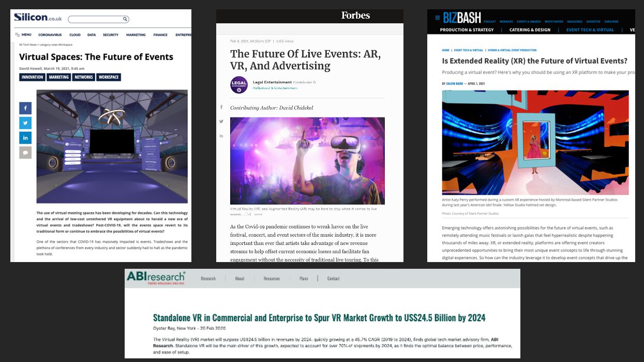Open the Silicon hamburger MENU icon

pyautogui.click(x=18, y=35)
